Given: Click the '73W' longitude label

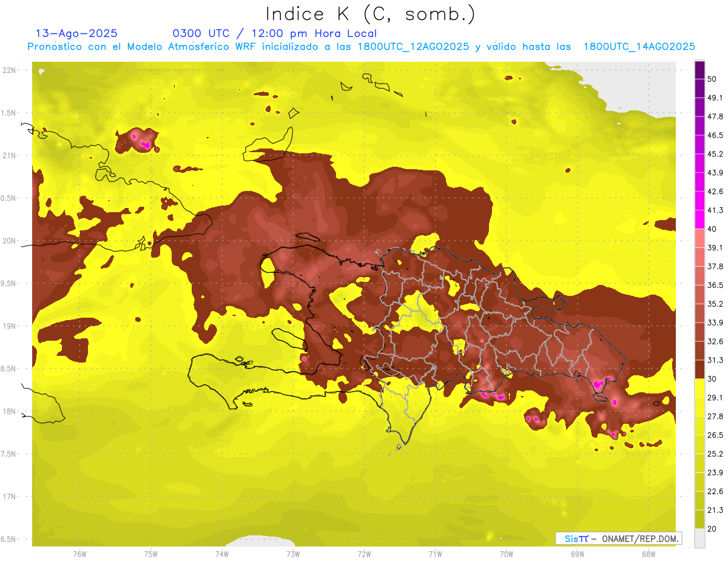Looking at the screenshot, I should (293, 554).
